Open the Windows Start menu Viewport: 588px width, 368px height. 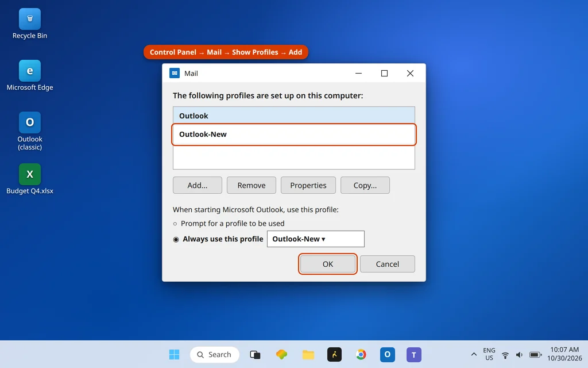coord(174,354)
